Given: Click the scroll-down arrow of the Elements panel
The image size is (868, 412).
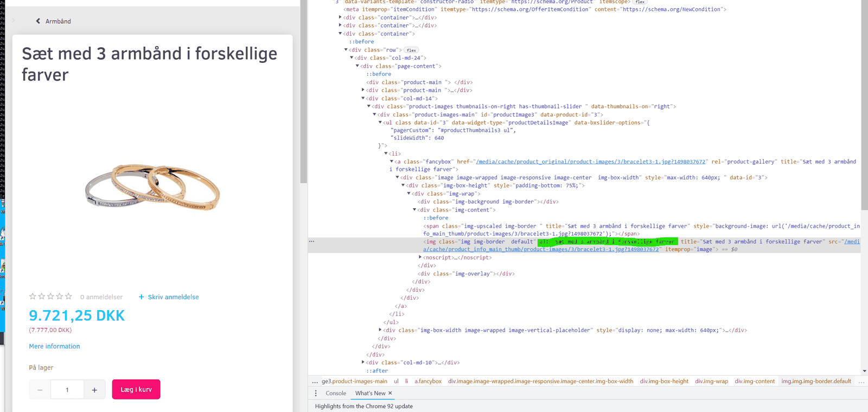Looking at the screenshot, I should (864, 371).
